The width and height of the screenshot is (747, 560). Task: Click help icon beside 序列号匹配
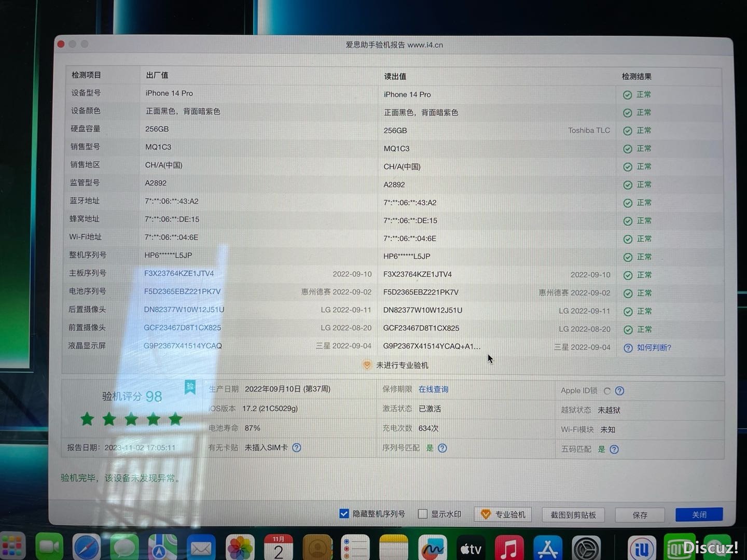(x=442, y=448)
